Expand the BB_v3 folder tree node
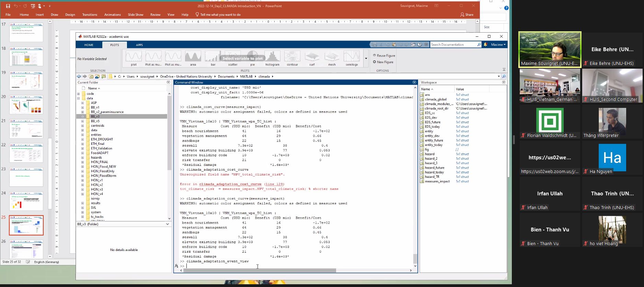 [82, 116]
